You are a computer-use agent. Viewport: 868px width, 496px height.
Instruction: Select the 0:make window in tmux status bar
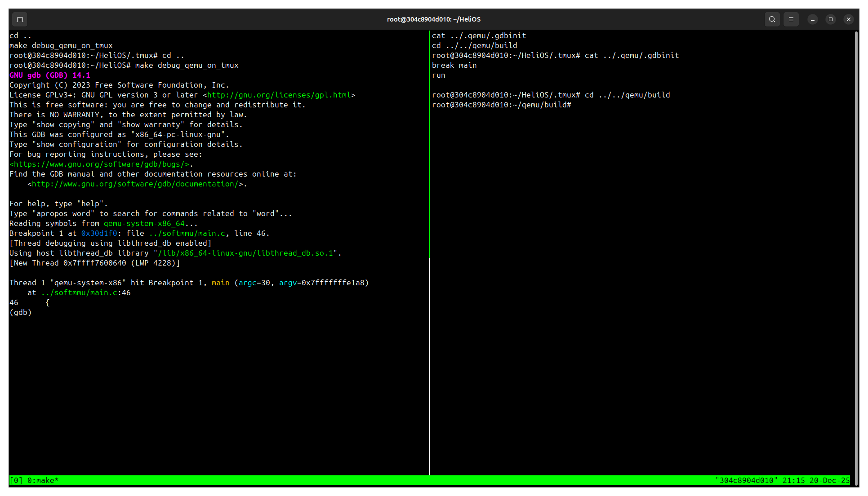[43, 480]
